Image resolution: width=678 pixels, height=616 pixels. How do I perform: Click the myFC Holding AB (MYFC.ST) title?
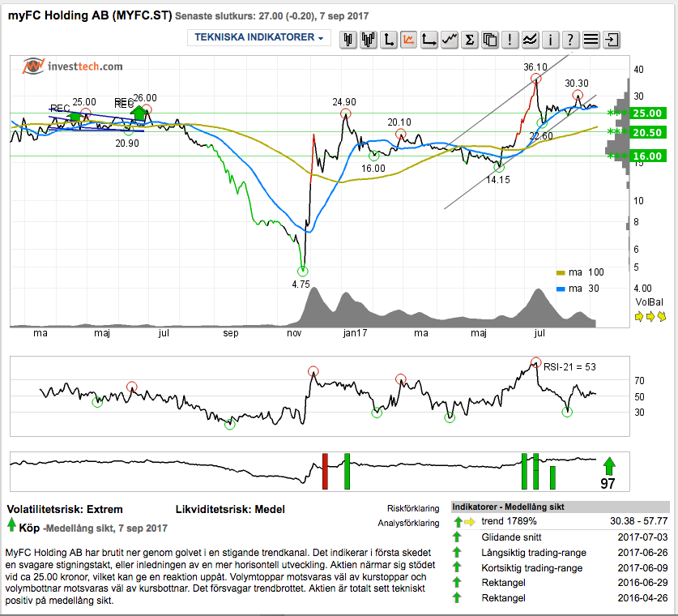click(x=90, y=15)
